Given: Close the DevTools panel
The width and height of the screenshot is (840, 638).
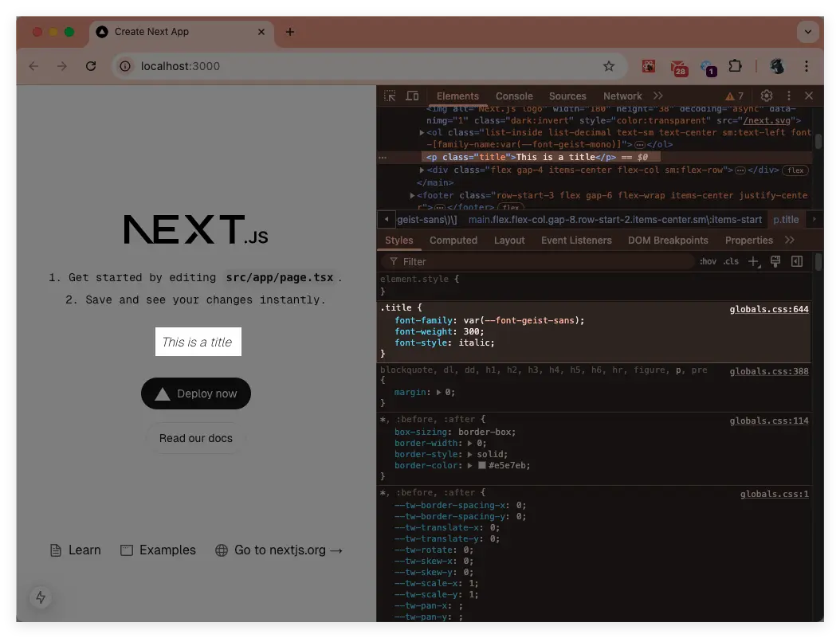Looking at the screenshot, I should click(x=809, y=96).
